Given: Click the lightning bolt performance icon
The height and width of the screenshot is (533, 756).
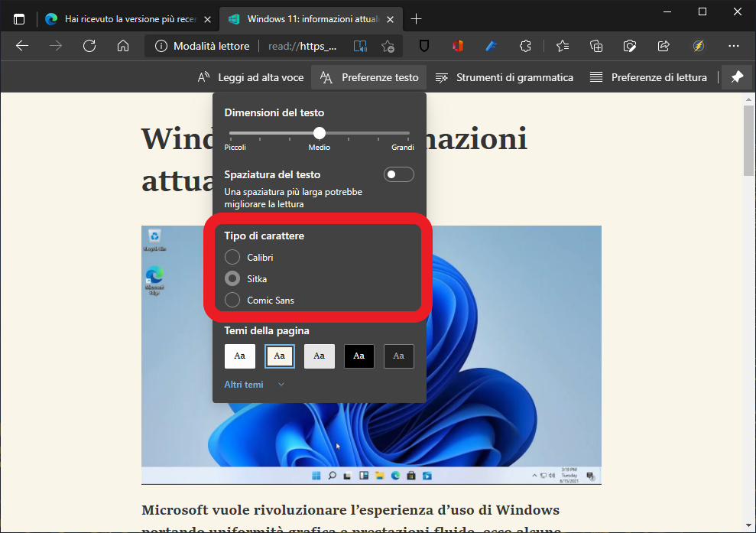Looking at the screenshot, I should pyautogui.click(x=698, y=46).
